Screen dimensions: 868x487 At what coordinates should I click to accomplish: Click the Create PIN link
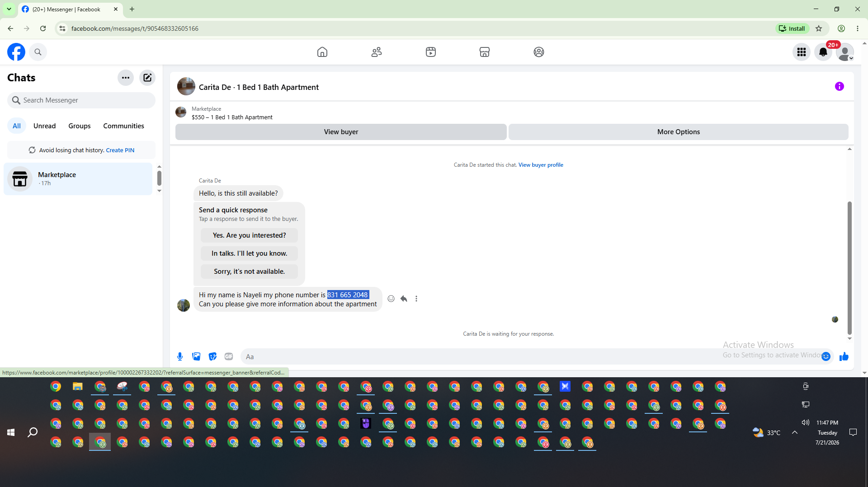(120, 150)
